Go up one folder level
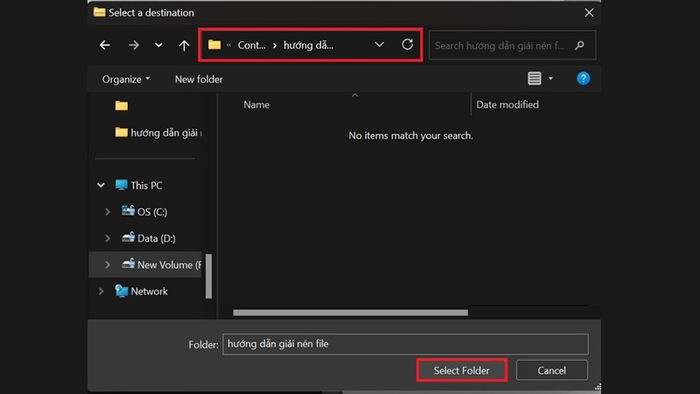 (x=184, y=45)
